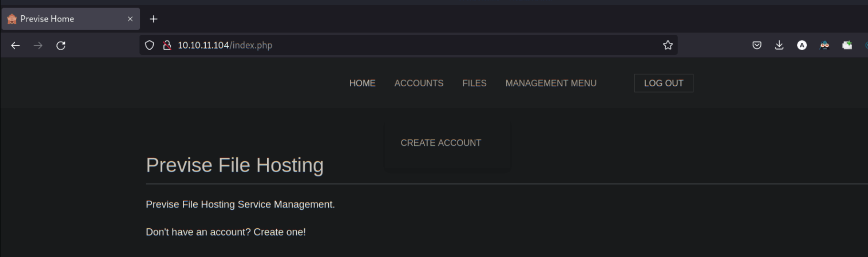Click the insecure connection padlock icon

coord(167,45)
